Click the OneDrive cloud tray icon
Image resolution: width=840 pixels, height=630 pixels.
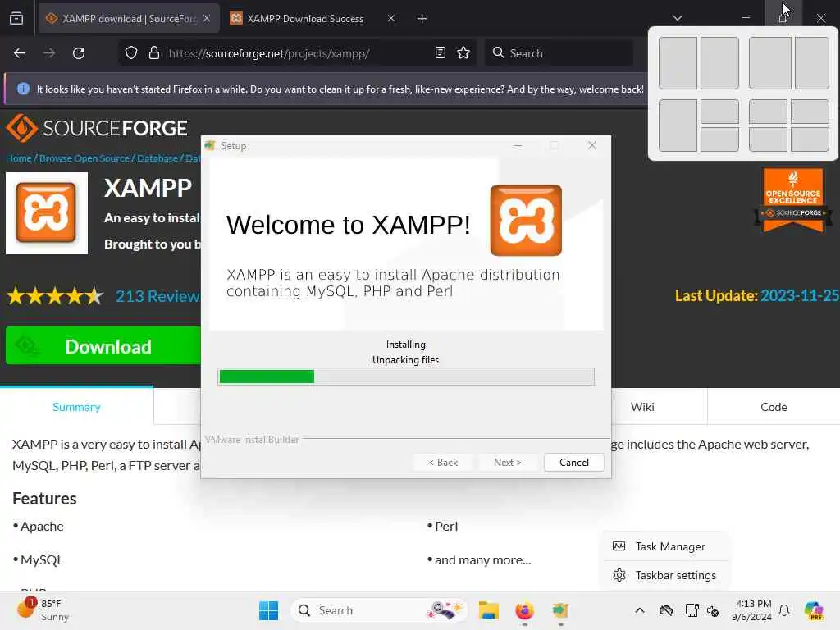666,610
